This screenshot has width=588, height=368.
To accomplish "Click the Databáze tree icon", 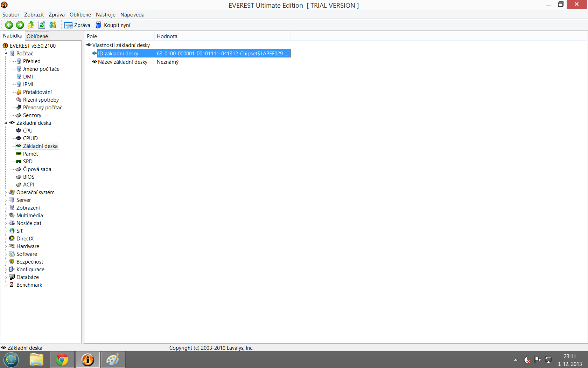I will [12, 277].
